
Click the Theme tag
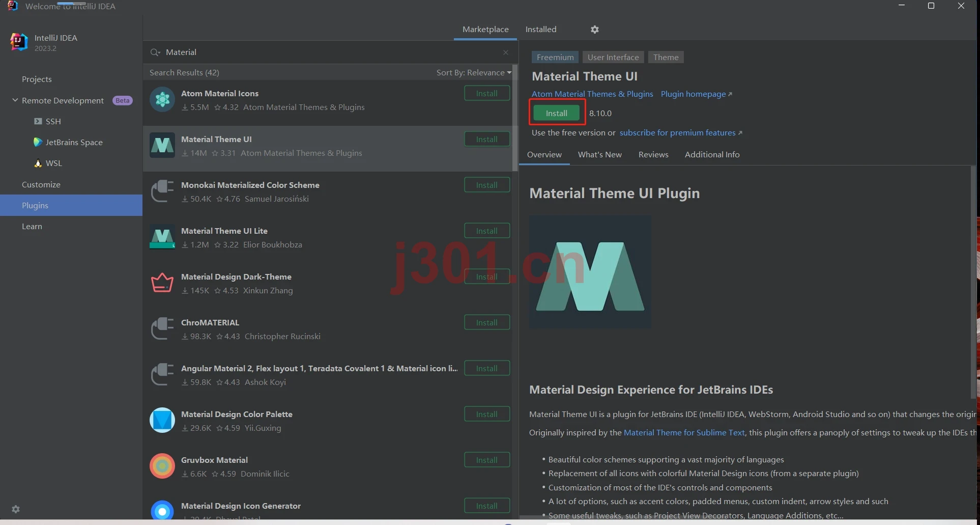coord(666,57)
